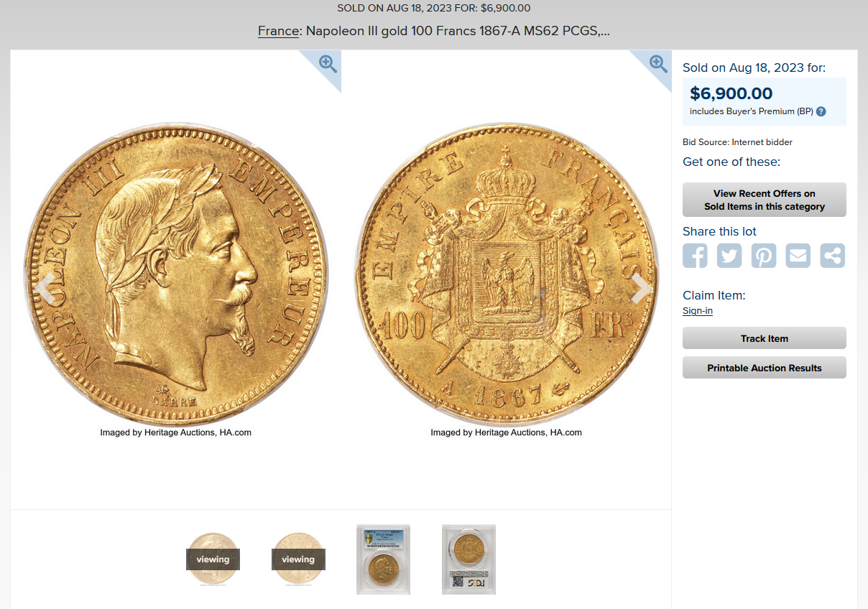Share this lot on Twitter
The height and width of the screenshot is (609, 868).
729,256
